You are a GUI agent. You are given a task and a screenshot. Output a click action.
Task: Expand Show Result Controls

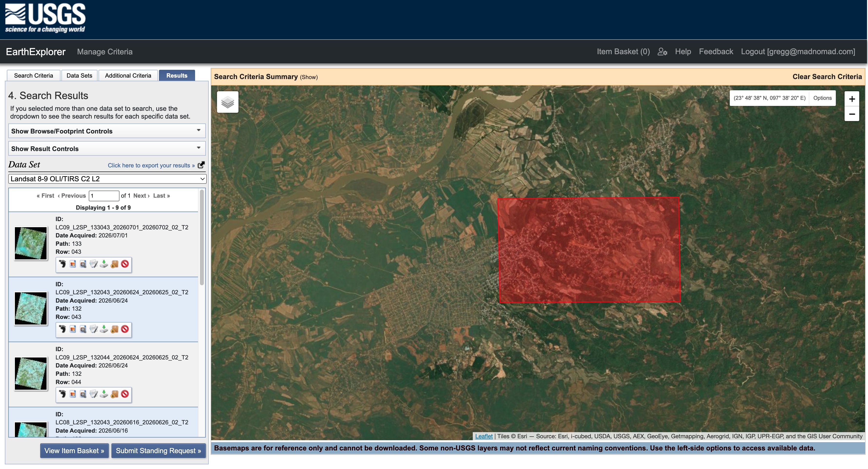pyautogui.click(x=107, y=148)
